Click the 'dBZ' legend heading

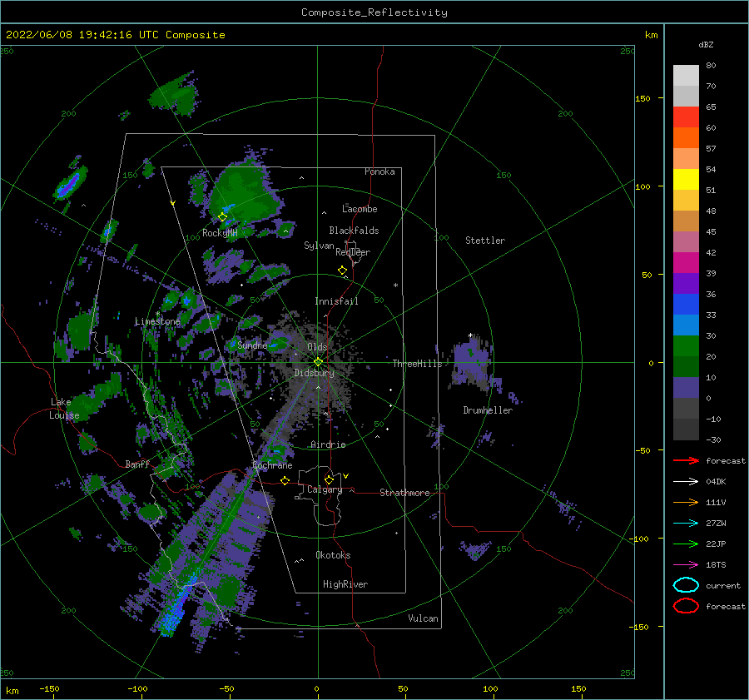tap(706, 44)
